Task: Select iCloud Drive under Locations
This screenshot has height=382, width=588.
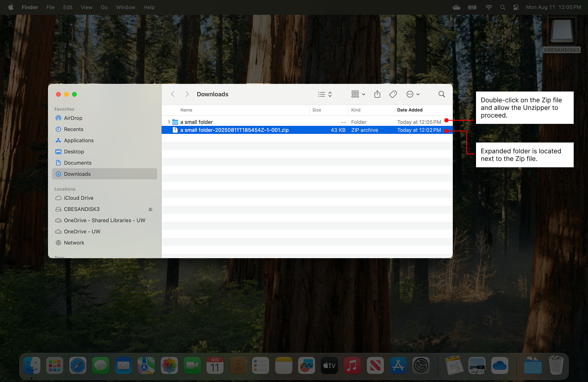Action: (78, 198)
